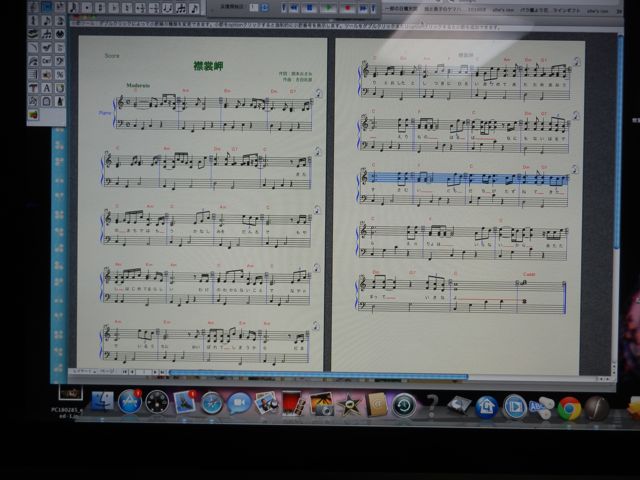The height and width of the screenshot is (480, 640).
Task: Select the Smart Shape slur tool in the palette
Action: [33, 47]
